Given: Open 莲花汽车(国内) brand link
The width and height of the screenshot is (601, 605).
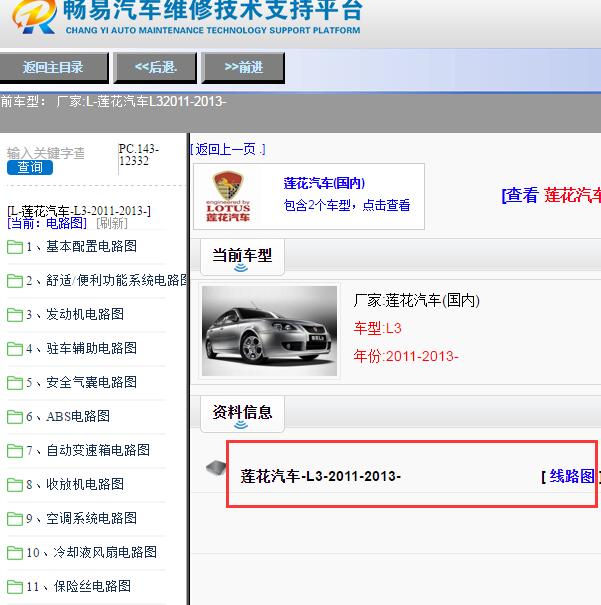Looking at the screenshot, I should click(x=324, y=183).
